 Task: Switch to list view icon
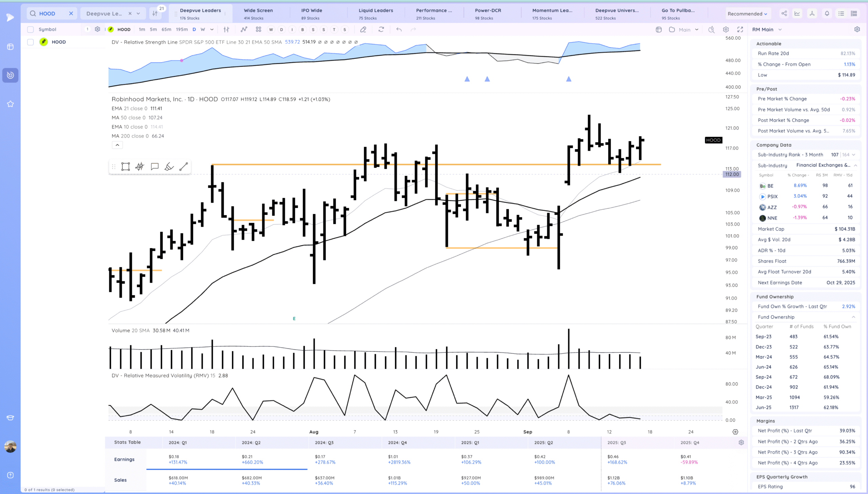point(841,14)
